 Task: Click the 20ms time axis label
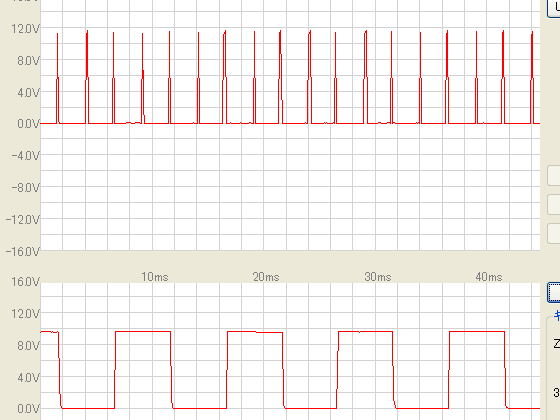[266, 277]
